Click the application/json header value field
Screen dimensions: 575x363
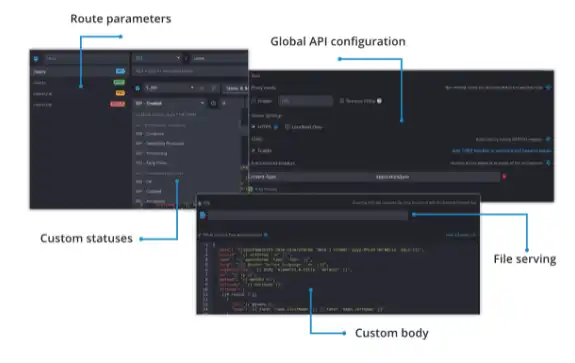[x=436, y=177]
